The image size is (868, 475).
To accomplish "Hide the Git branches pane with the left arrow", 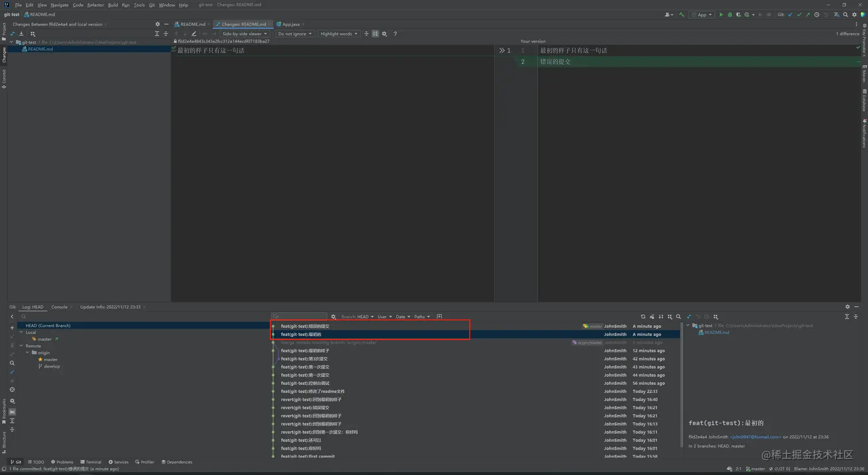I will 12,316.
